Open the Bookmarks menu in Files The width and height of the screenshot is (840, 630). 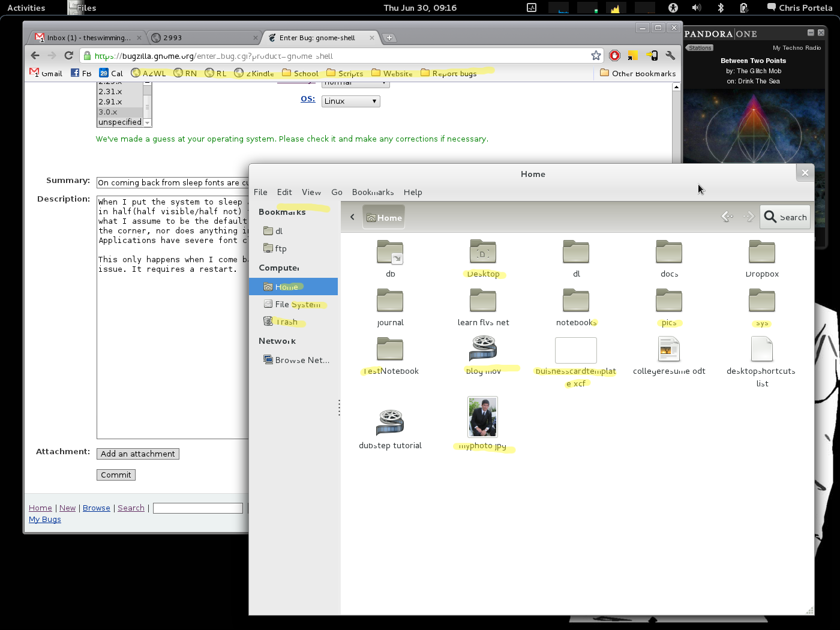point(373,192)
